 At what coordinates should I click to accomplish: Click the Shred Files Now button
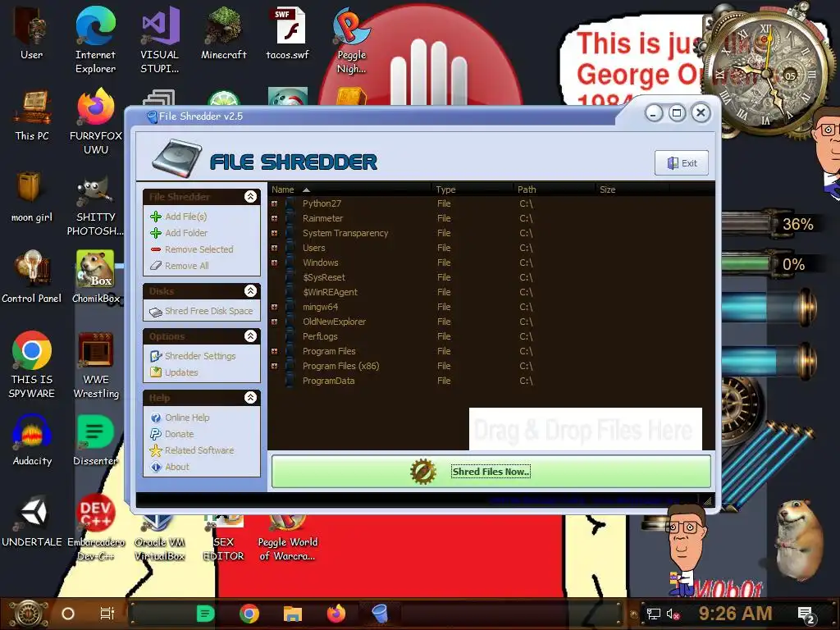coord(491,472)
